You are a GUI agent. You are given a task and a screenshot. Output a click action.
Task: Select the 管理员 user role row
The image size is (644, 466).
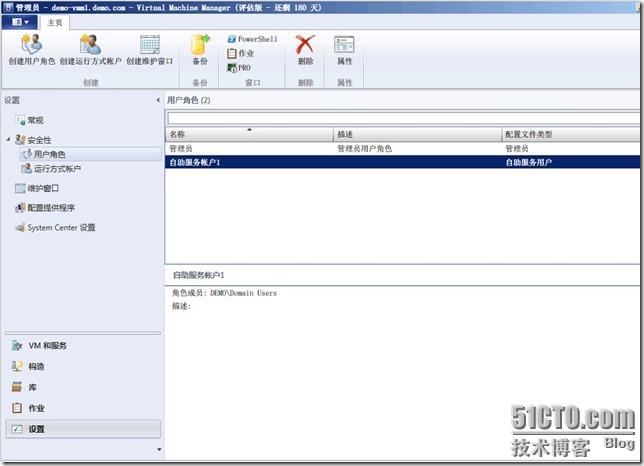pos(402,148)
